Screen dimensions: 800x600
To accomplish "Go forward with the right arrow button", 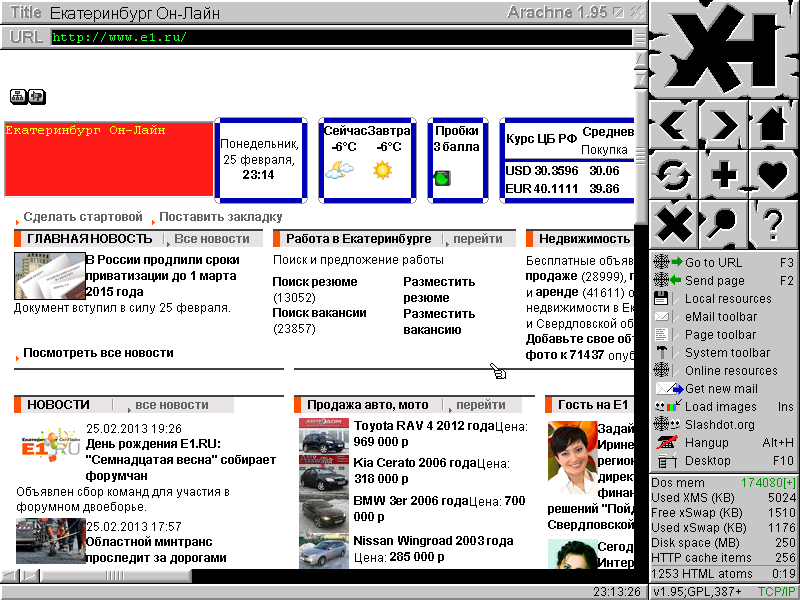I will coord(723,124).
